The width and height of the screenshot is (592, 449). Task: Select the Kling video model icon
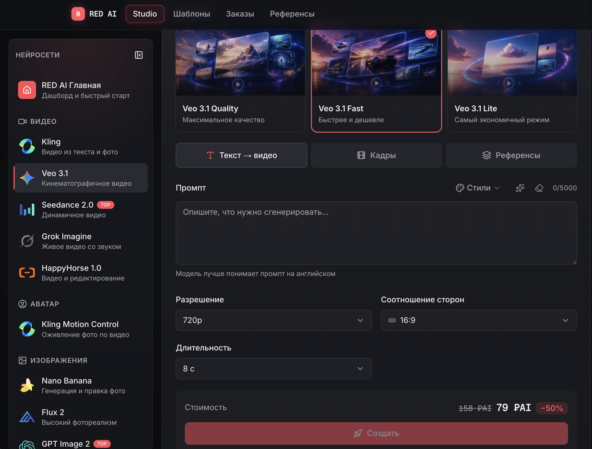pyautogui.click(x=27, y=147)
